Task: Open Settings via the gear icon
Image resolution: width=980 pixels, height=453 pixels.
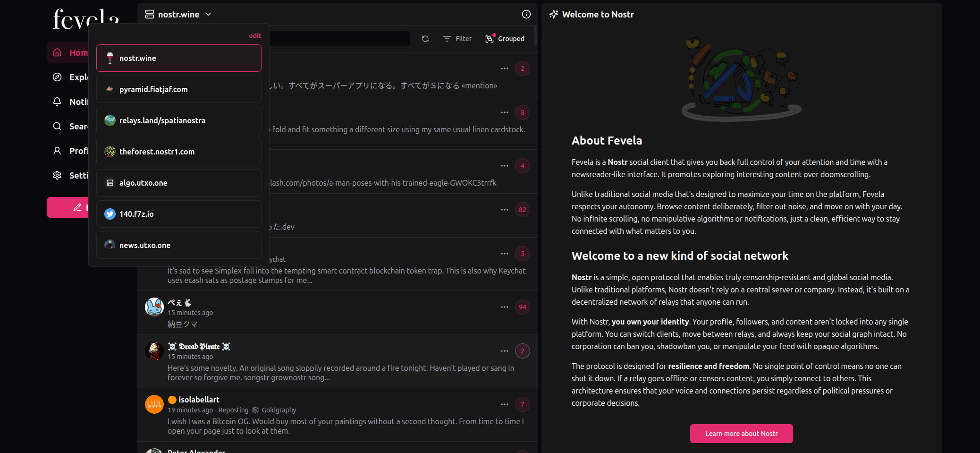Action: tap(57, 175)
